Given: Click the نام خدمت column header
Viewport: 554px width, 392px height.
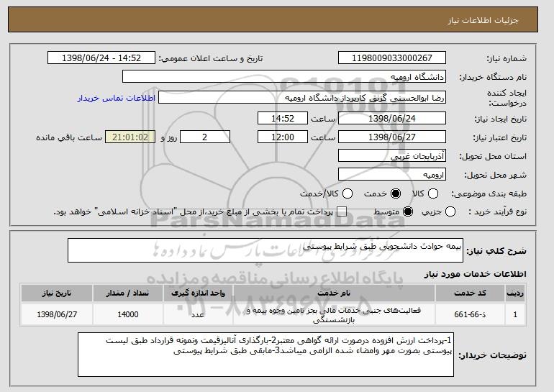Looking at the screenshot, I should [334, 293].
